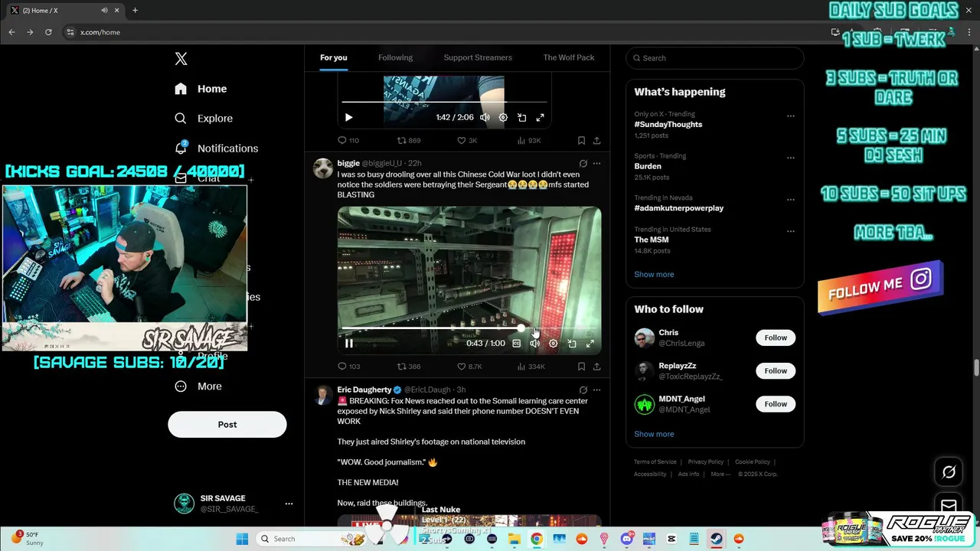Expand biggie's video to fullscreen
The width and height of the screenshot is (980, 551).
pyautogui.click(x=590, y=344)
